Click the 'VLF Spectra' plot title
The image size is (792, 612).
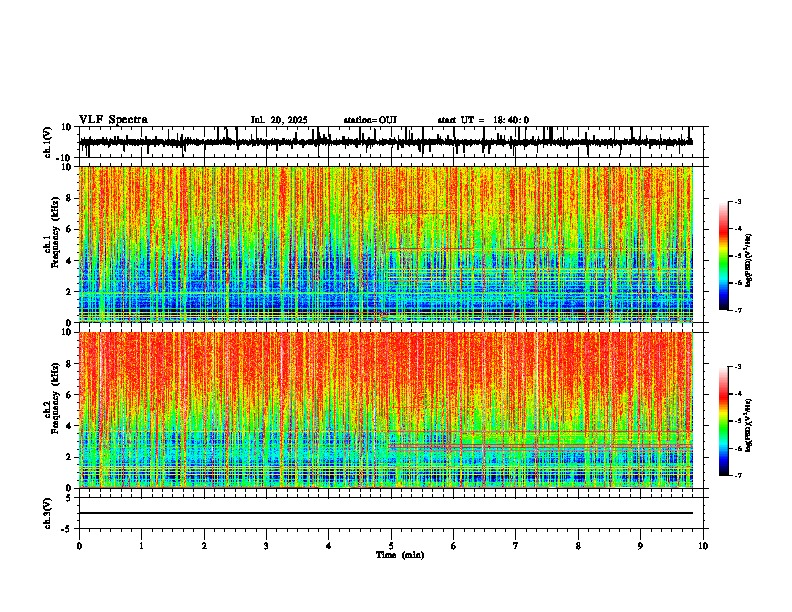point(113,120)
